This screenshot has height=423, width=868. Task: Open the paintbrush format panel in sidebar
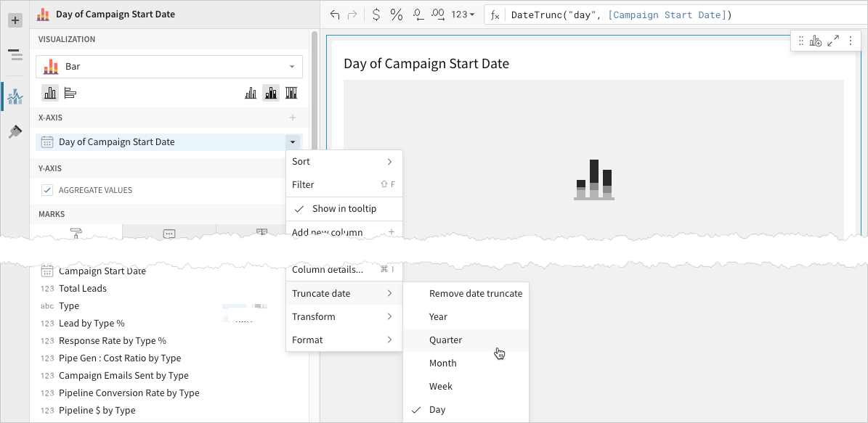(x=15, y=131)
